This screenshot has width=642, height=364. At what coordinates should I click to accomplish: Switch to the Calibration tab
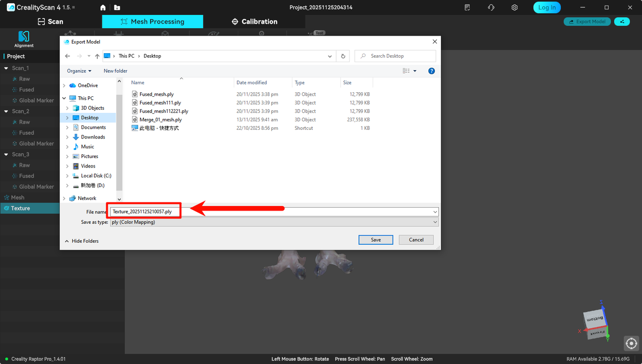(254, 22)
